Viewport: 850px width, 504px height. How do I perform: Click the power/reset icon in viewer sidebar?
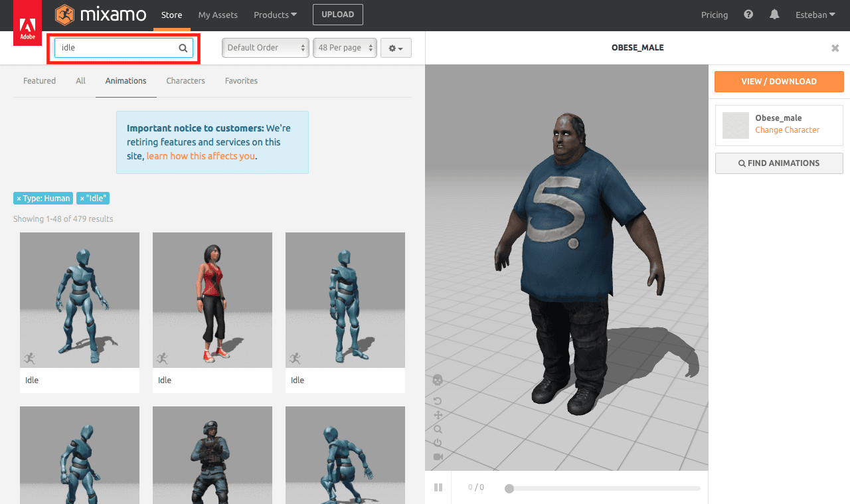tap(438, 443)
